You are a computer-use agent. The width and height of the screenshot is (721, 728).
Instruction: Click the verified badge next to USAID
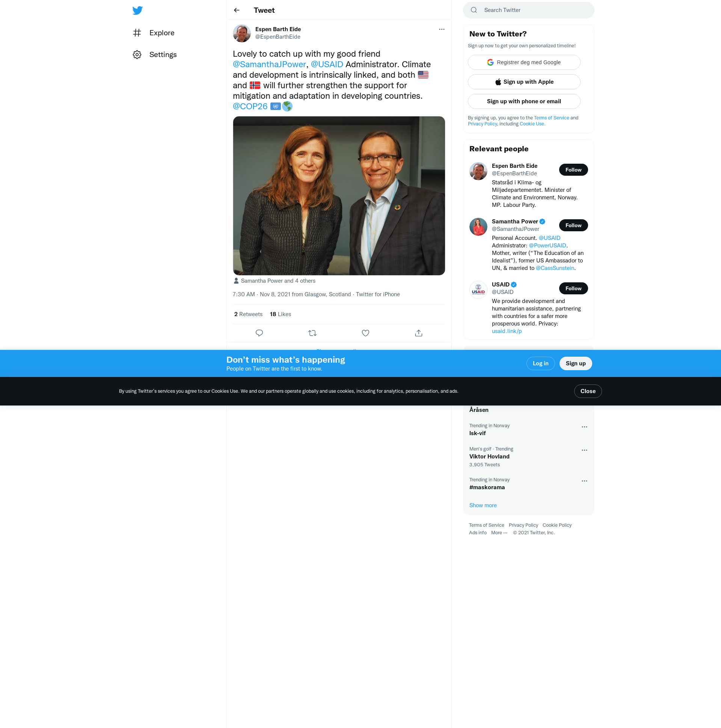(x=514, y=285)
